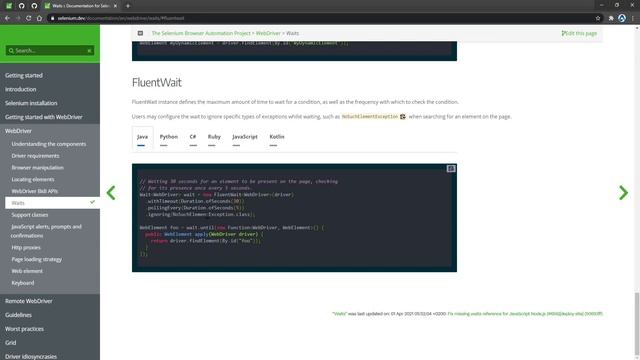Viewport: 640px width, 360px height.
Task: Select the Ruby code tab
Action: pos(214,137)
